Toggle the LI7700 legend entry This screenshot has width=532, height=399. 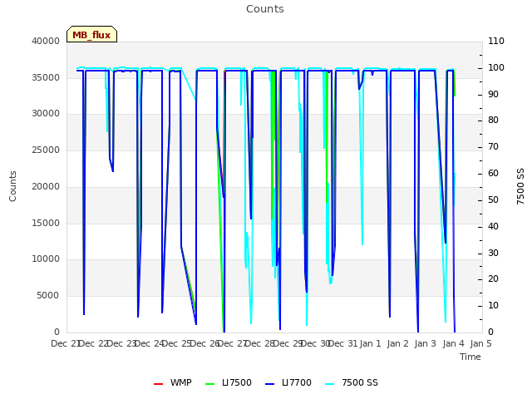click(x=288, y=382)
